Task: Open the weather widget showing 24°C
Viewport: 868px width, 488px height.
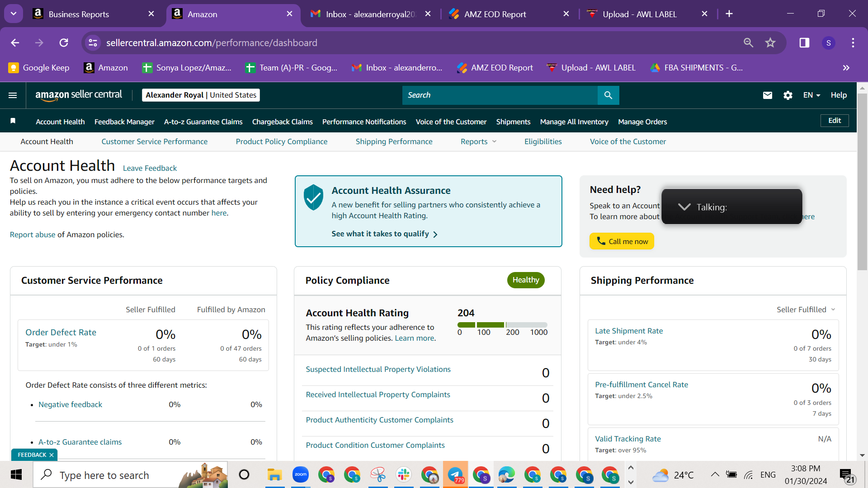Action: [673, 475]
